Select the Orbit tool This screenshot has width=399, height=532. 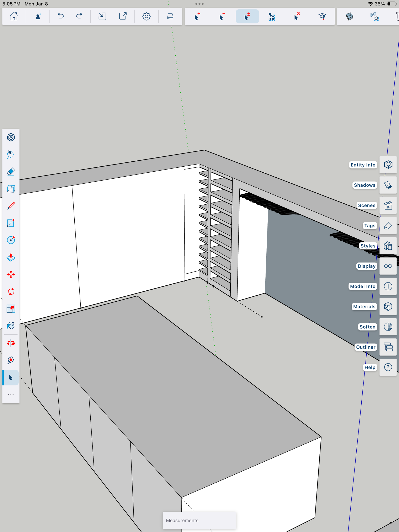11,343
